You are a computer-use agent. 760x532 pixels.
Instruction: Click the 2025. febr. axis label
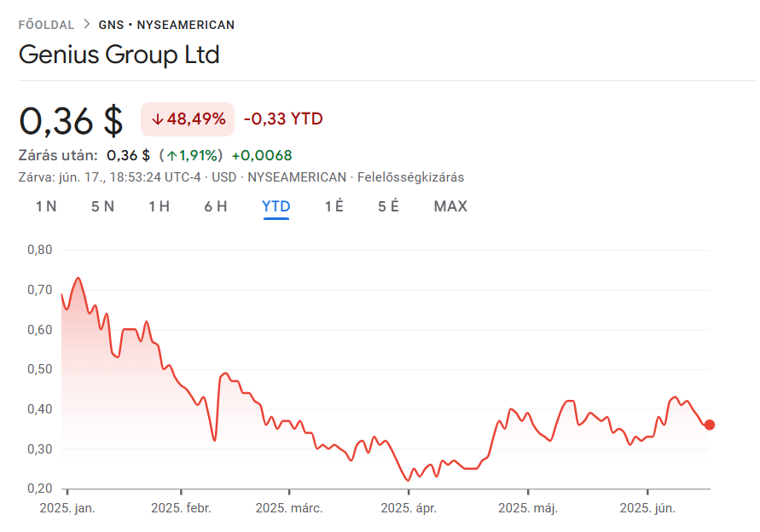(x=181, y=508)
